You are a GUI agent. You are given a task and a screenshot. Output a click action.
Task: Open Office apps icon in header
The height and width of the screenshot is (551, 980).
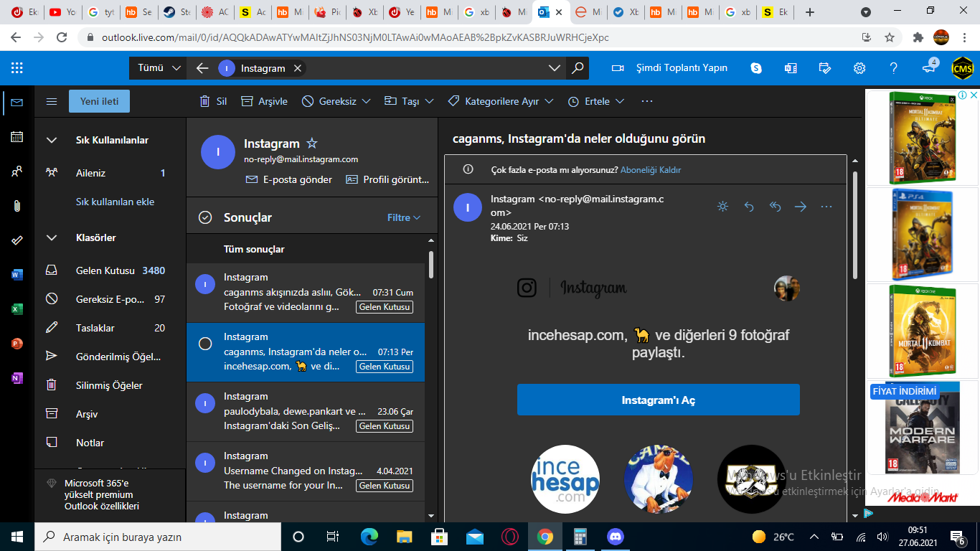coord(791,68)
